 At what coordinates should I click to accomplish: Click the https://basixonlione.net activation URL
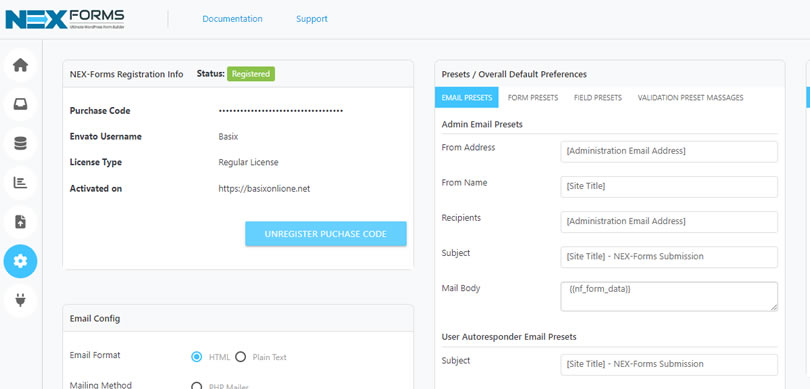264,189
